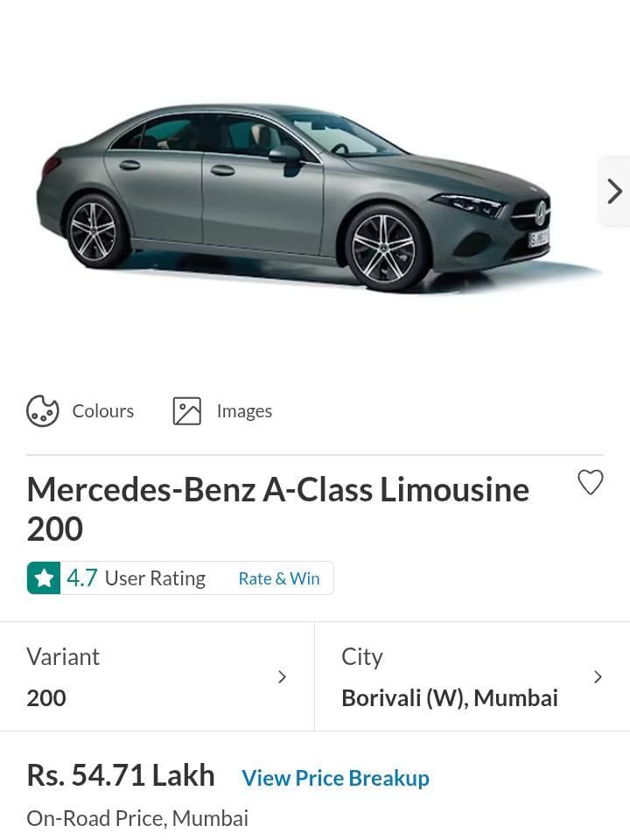This screenshot has height=840, width=630.
Task: Click the green star rating badge
Action: coord(44,578)
